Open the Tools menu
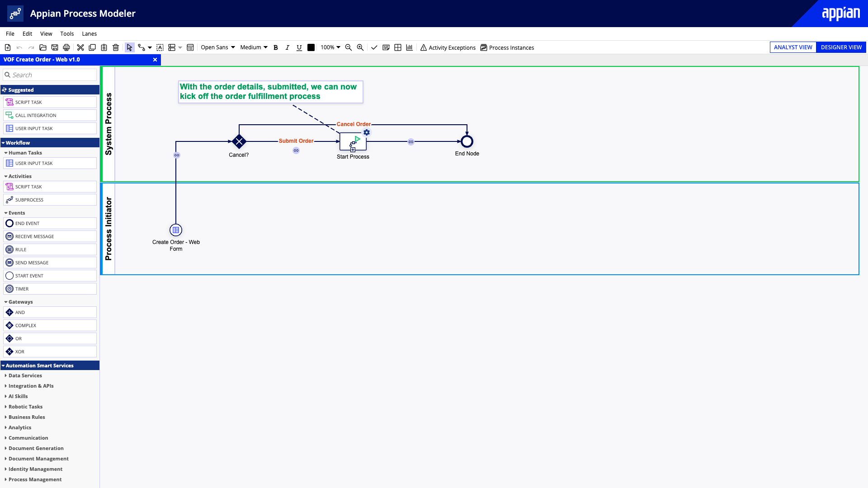This screenshot has height=488, width=868. [67, 34]
